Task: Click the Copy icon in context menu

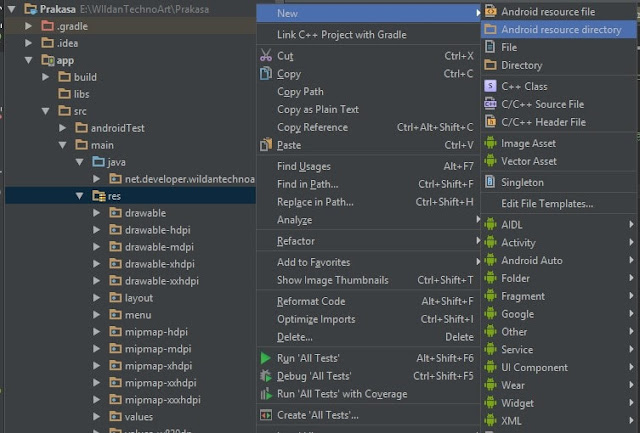Action: point(266,73)
